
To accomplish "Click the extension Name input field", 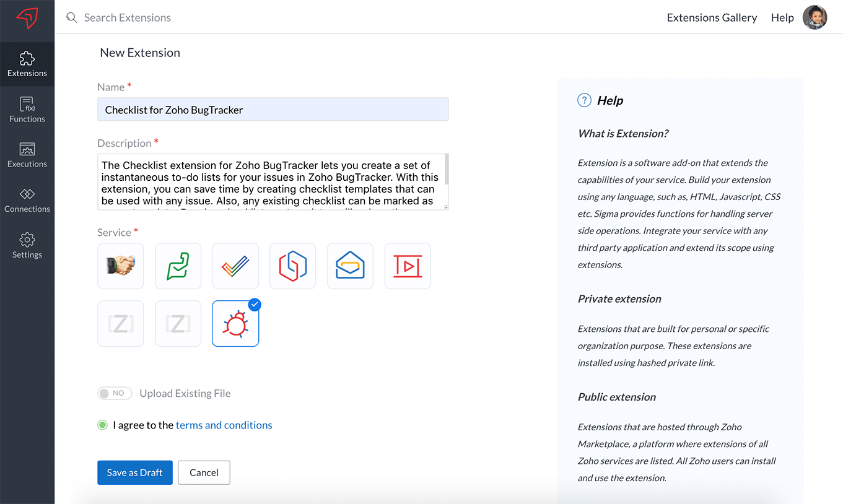I will (273, 110).
